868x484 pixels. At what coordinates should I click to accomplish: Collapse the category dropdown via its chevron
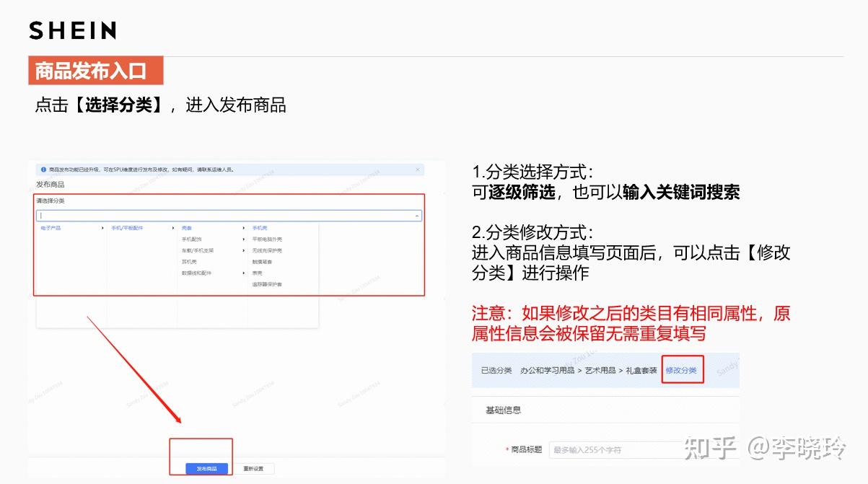click(416, 216)
